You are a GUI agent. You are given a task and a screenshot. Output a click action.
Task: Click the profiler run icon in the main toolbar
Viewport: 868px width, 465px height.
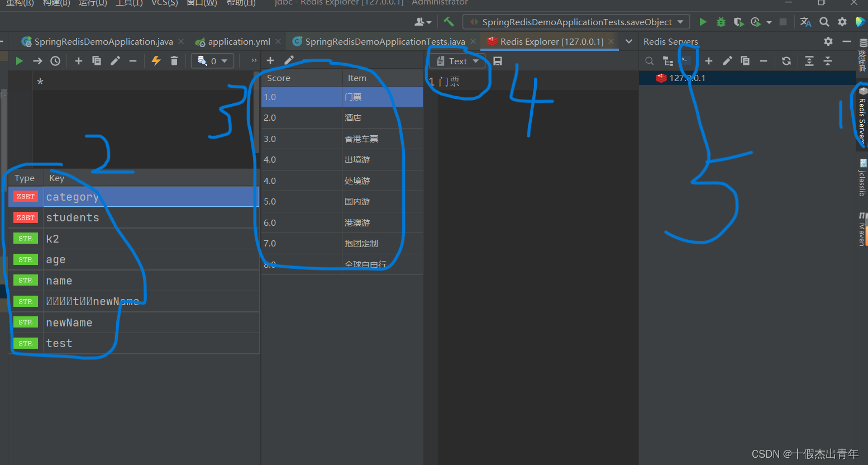coord(756,22)
